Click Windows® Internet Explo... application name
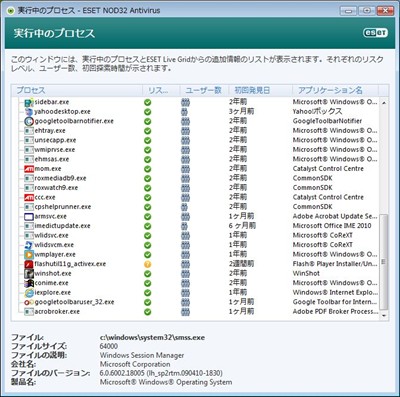This screenshot has height=397, width=400. 335,293
